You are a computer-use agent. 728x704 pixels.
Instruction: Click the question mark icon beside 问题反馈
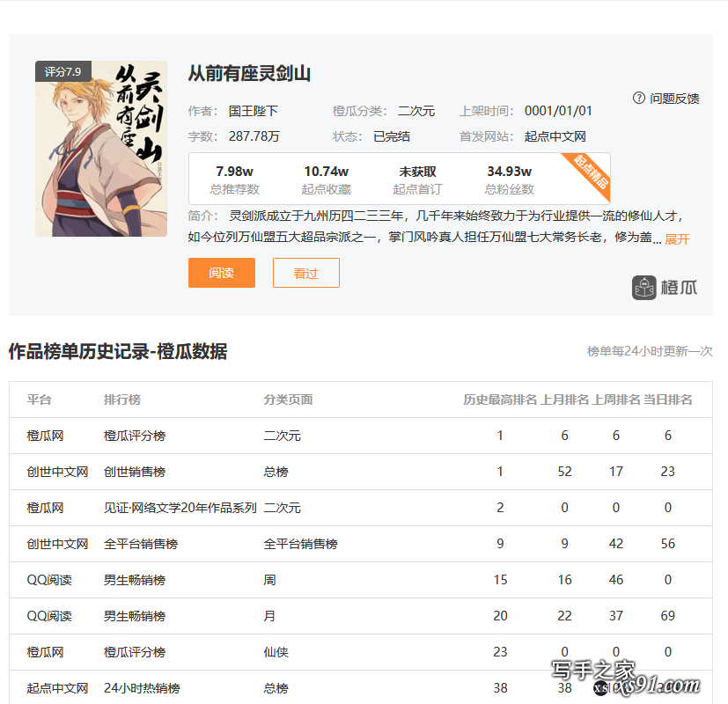(x=639, y=98)
